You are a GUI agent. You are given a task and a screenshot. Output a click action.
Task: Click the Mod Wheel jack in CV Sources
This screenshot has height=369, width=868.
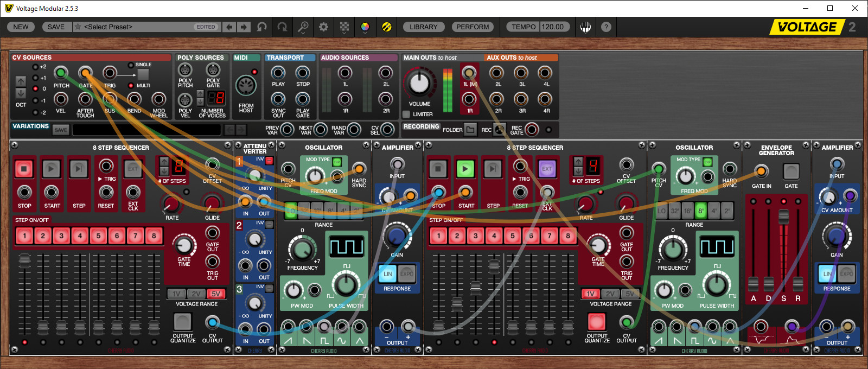158,99
